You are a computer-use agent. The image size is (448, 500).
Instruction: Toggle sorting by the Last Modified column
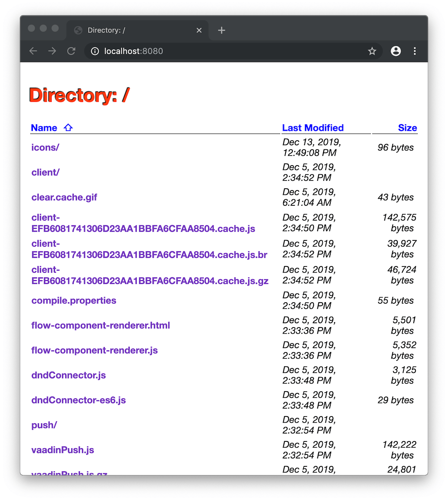pos(313,128)
